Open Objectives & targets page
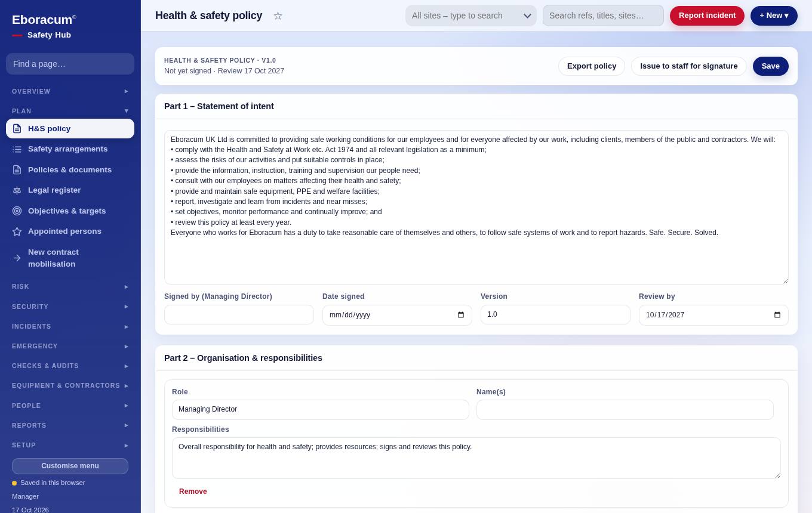The width and height of the screenshot is (812, 513). (70, 211)
